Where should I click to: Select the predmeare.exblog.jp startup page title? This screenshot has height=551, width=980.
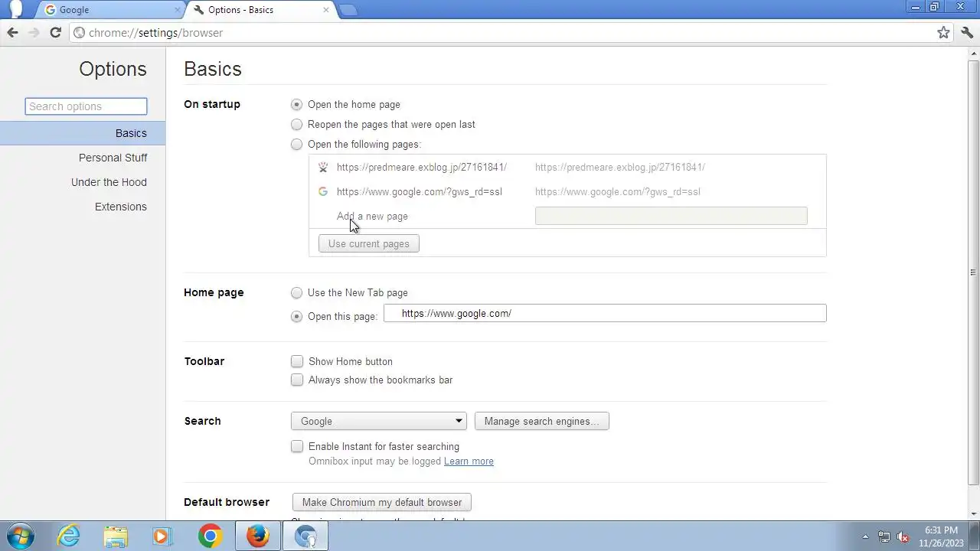(422, 167)
